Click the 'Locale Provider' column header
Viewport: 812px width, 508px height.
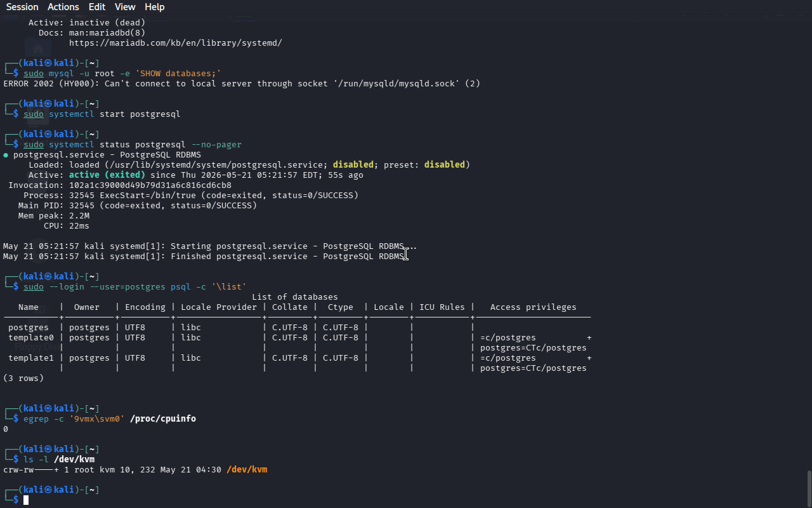click(219, 307)
